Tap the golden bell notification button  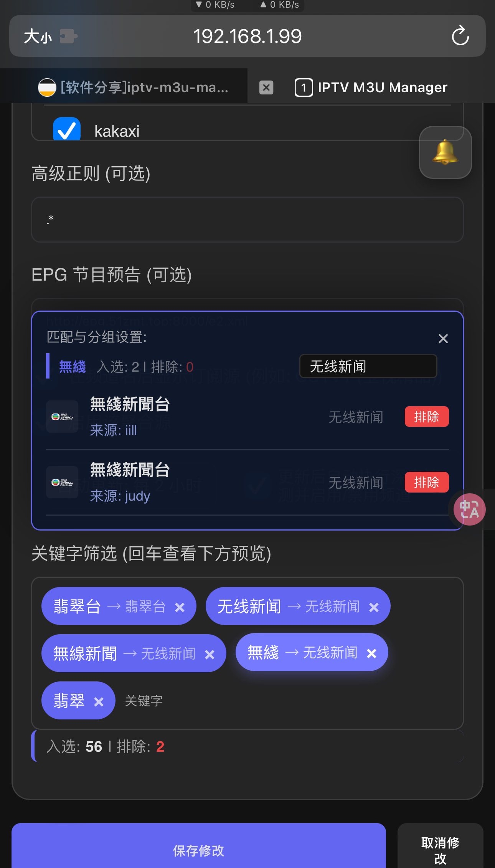click(x=445, y=152)
